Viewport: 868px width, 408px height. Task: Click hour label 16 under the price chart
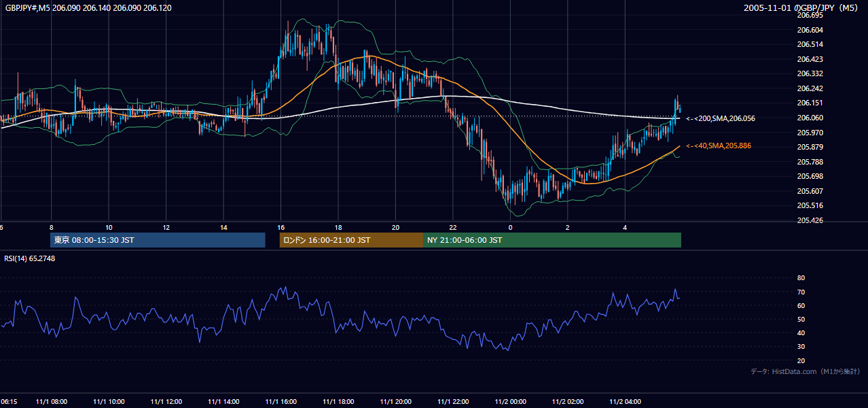[281, 227]
